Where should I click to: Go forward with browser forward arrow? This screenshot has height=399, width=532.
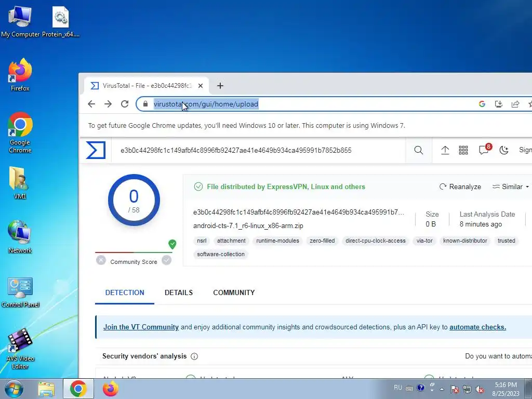(x=108, y=104)
